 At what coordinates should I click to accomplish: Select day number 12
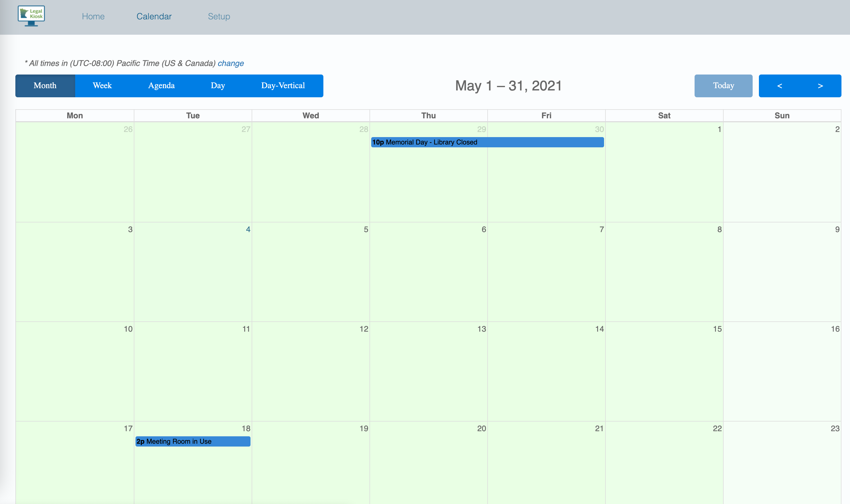(364, 329)
